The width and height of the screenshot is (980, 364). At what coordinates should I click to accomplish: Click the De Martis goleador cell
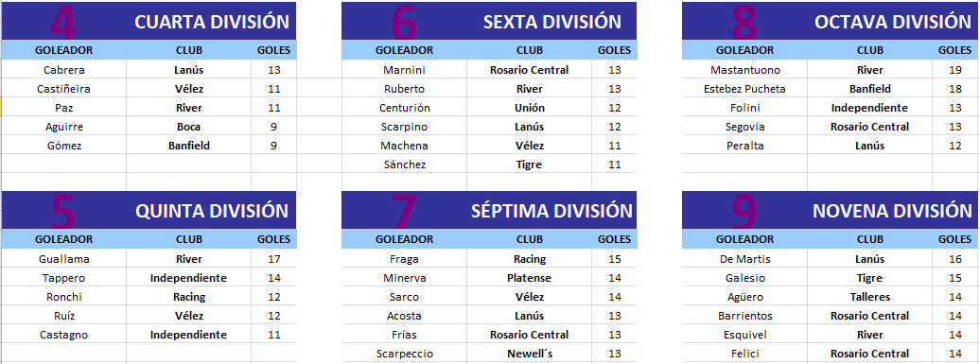[745, 259]
